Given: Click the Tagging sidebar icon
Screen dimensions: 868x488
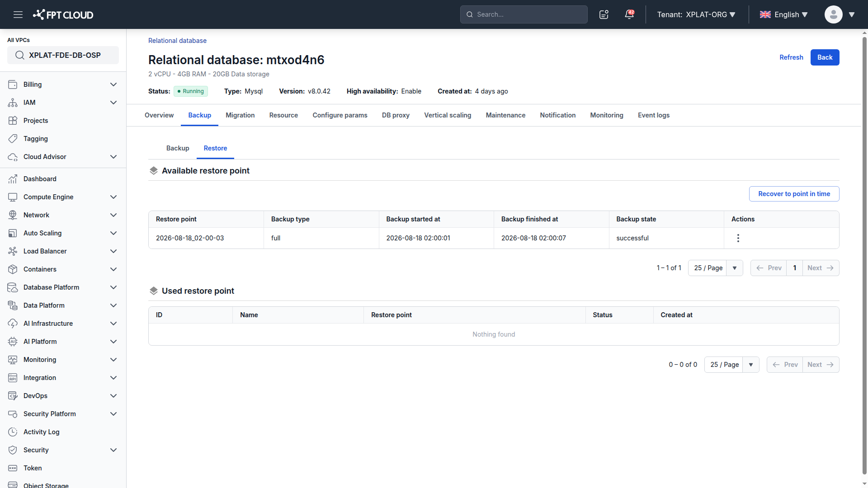Looking at the screenshot, I should pyautogui.click(x=13, y=139).
